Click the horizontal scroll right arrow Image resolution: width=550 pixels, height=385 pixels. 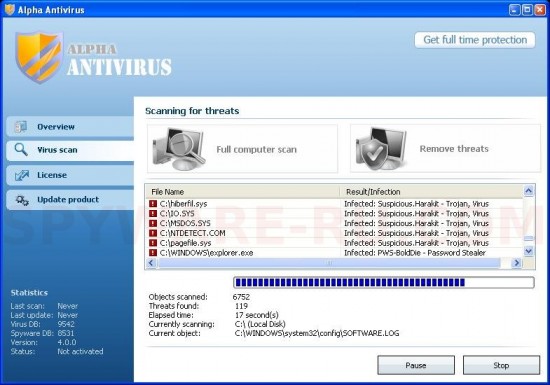click(516, 263)
